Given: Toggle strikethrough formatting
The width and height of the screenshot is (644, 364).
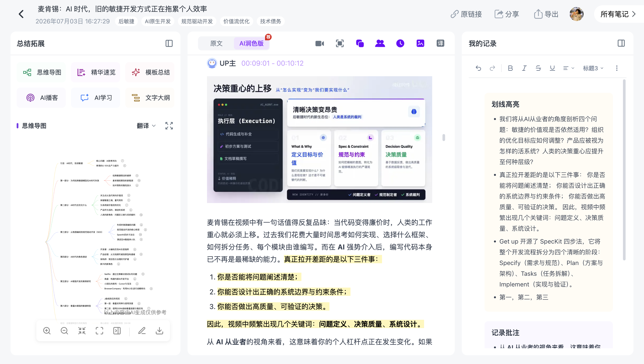Looking at the screenshot, I should [538, 68].
